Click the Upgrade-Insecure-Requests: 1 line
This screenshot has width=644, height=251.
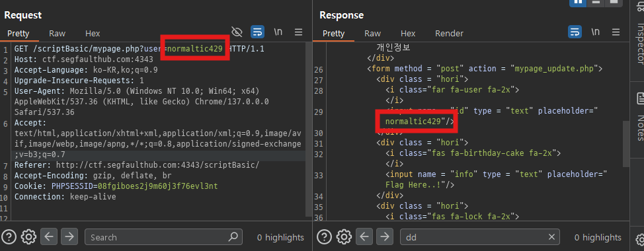point(79,81)
